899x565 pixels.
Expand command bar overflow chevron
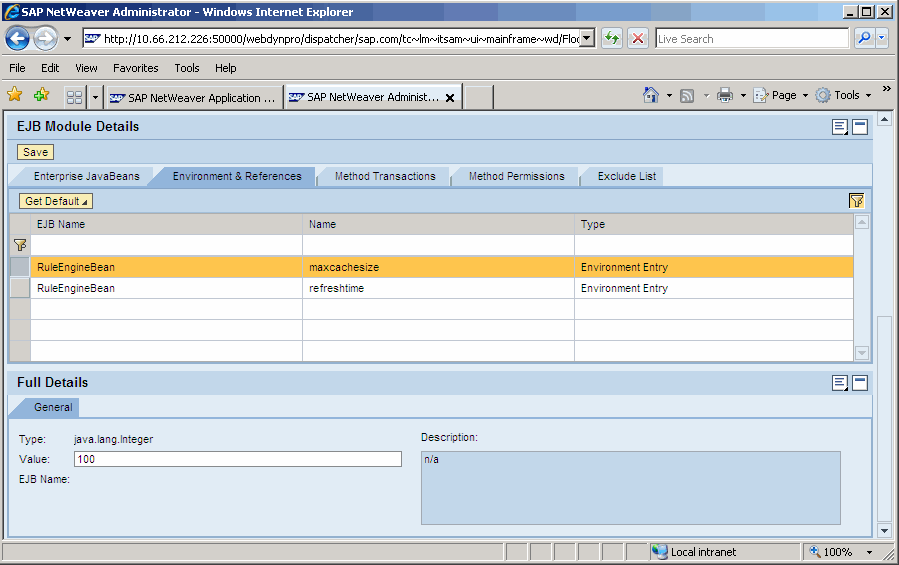pos(886,88)
